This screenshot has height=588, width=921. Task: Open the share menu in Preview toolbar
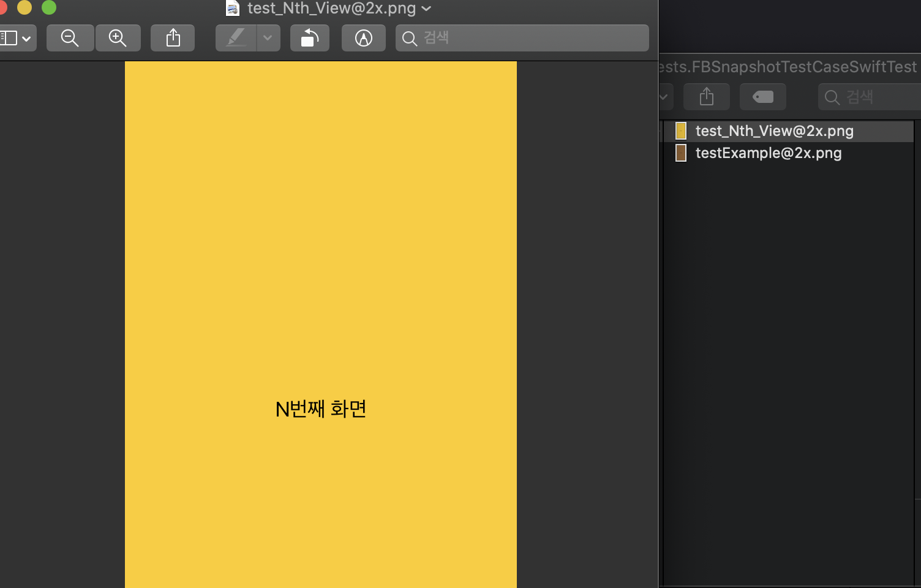pos(173,38)
